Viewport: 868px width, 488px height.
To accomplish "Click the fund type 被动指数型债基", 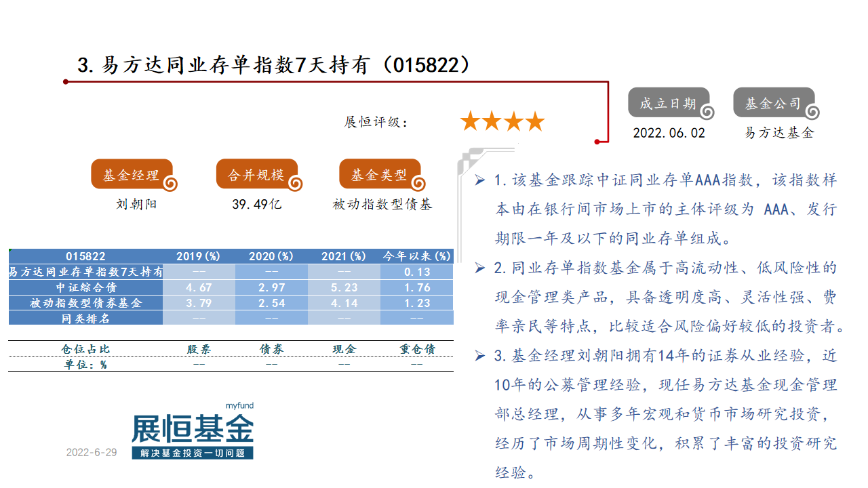I will (x=382, y=204).
